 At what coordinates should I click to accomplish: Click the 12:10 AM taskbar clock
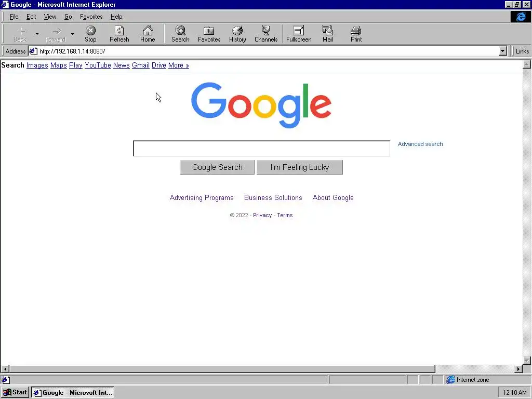coord(515,393)
